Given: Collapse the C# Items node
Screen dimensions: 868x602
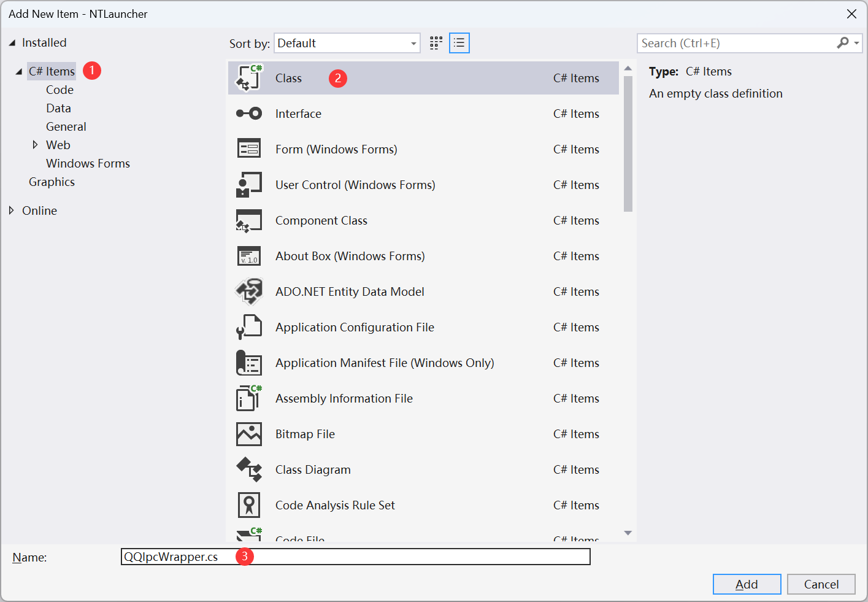Looking at the screenshot, I should pyautogui.click(x=19, y=71).
